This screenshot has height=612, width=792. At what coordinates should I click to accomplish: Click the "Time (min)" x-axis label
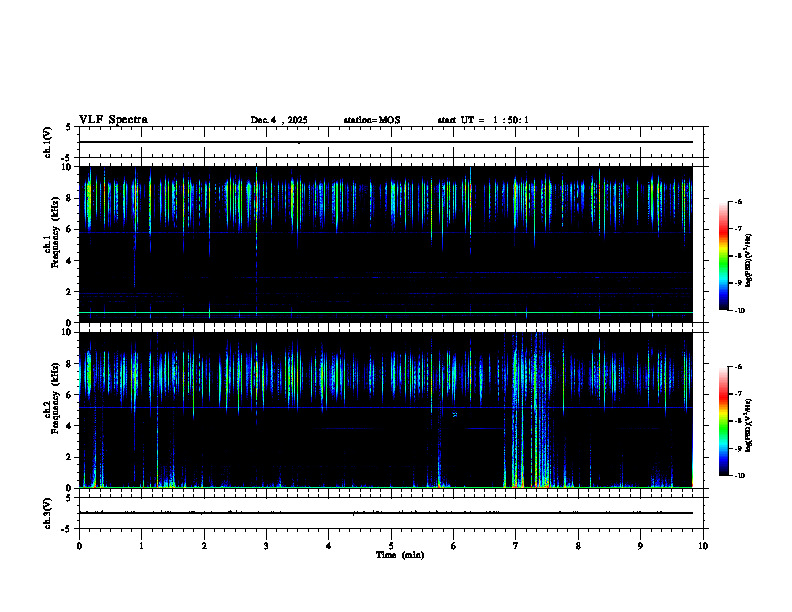coord(400,555)
